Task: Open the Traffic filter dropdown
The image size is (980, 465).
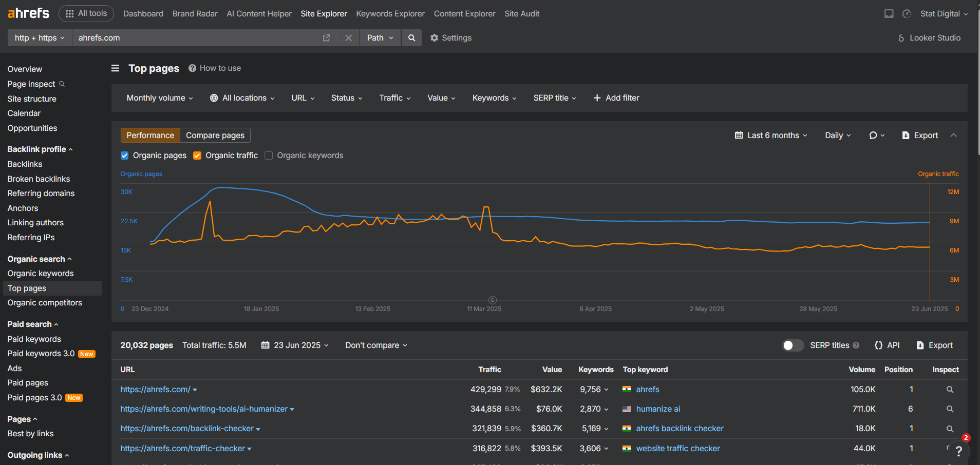Action: tap(395, 98)
